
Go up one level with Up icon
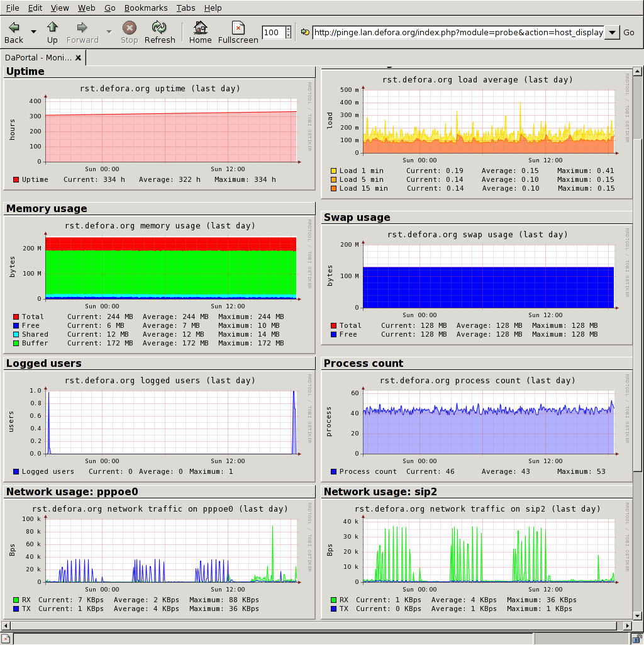tap(52, 28)
